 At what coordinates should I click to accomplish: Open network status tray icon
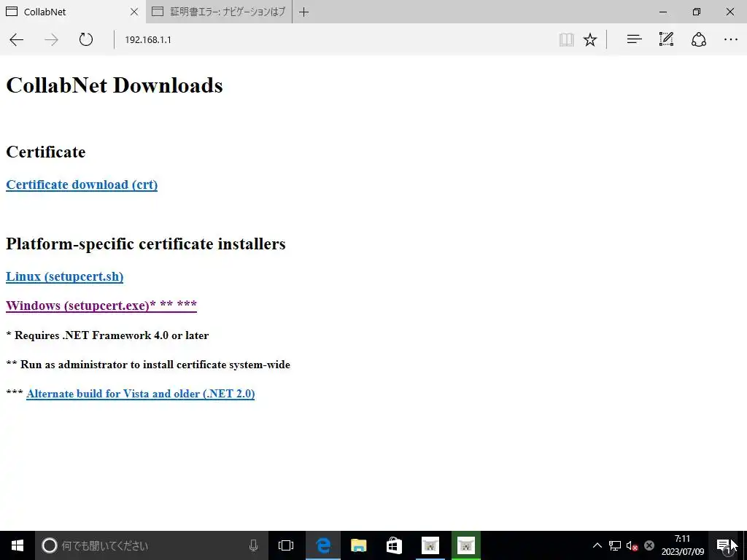pos(614,545)
